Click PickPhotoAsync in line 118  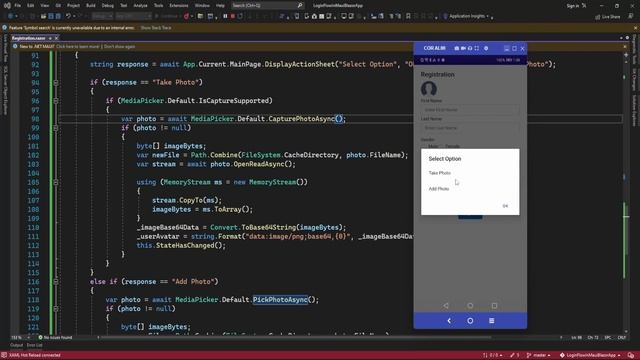[280, 300]
